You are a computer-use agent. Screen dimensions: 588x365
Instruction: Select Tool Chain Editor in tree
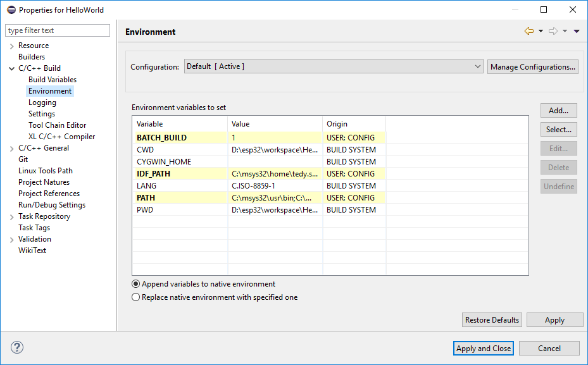[x=57, y=125]
